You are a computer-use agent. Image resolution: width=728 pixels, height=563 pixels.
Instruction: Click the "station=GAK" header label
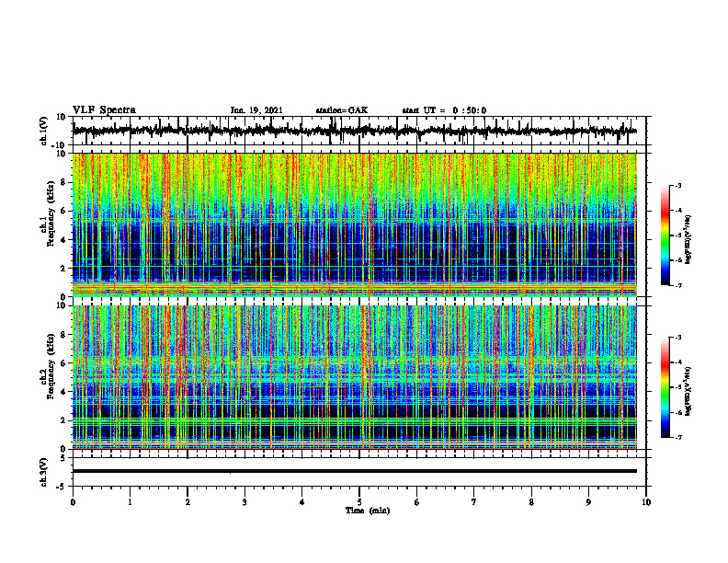coord(342,110)
